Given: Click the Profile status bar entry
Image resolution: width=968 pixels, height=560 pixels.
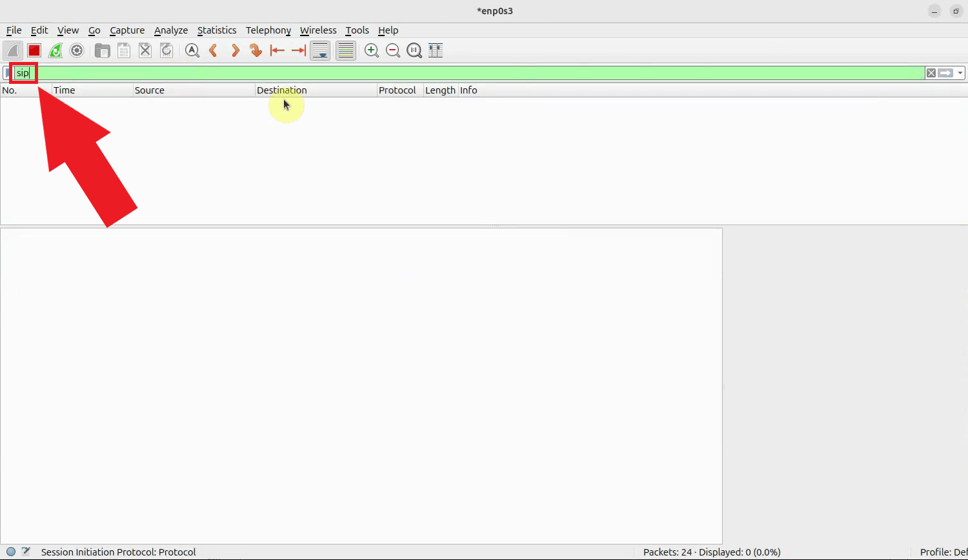Looking at the screenshot, I should tap(943, 552).
